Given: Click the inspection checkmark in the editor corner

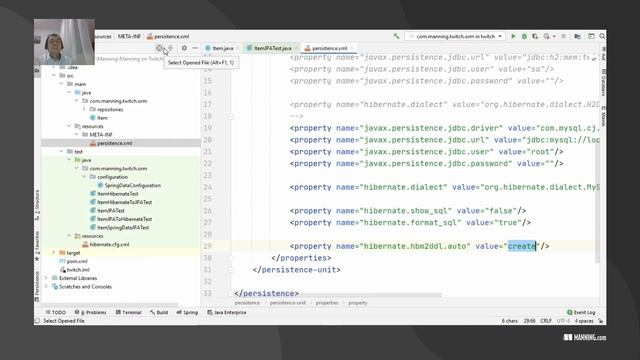Looking at the screenshot, I should point(594,59).
